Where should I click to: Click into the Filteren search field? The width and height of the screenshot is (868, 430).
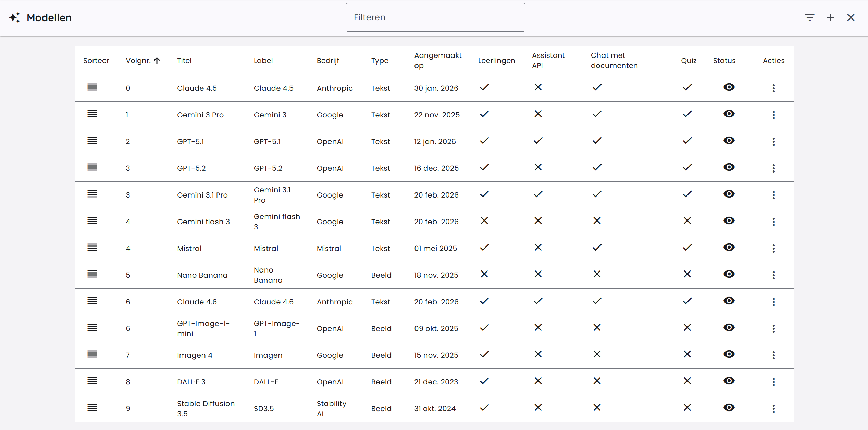435,17
